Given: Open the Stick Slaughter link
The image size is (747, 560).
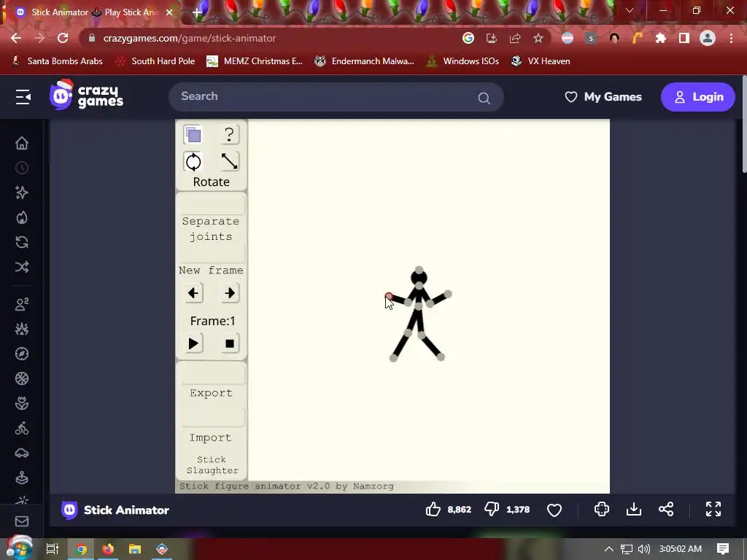Looking at the screenshot, I should 212,465.
